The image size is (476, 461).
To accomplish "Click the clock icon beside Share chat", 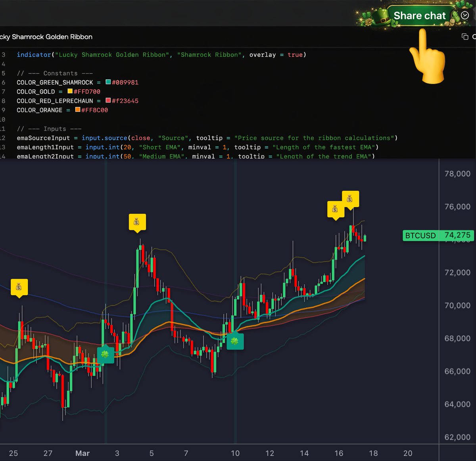I will coord(464,15).
